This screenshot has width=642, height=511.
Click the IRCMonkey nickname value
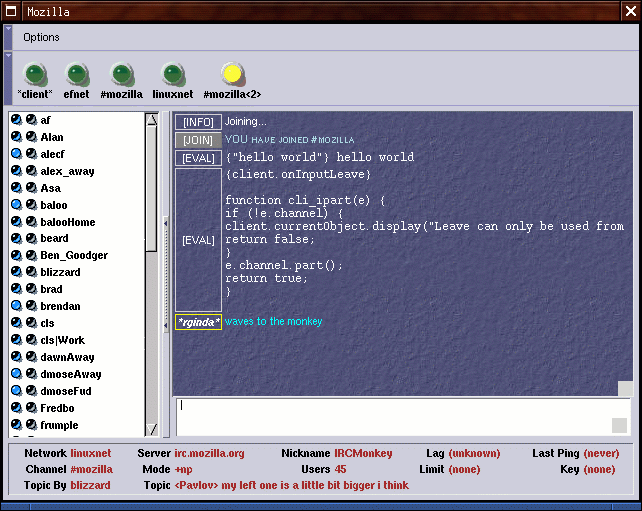point(363,453)
